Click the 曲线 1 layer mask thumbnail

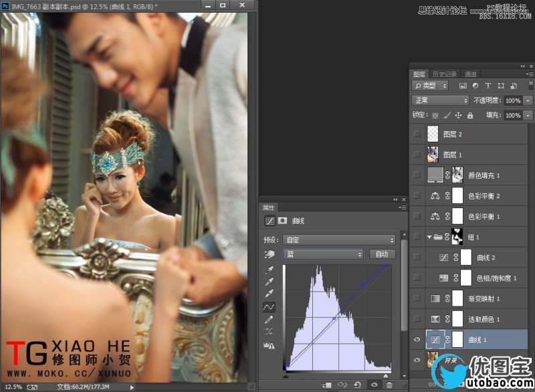point(457,339)
